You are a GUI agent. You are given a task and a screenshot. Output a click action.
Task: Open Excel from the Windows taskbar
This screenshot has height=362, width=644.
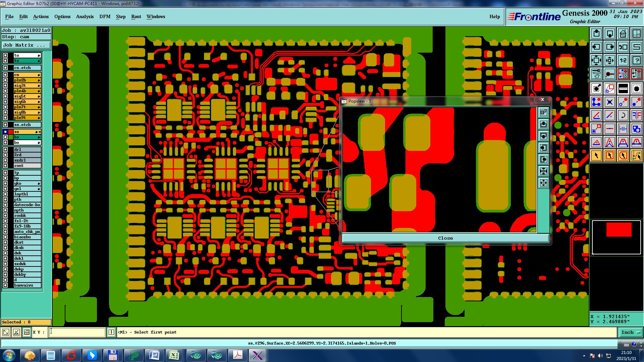[174, 355]
